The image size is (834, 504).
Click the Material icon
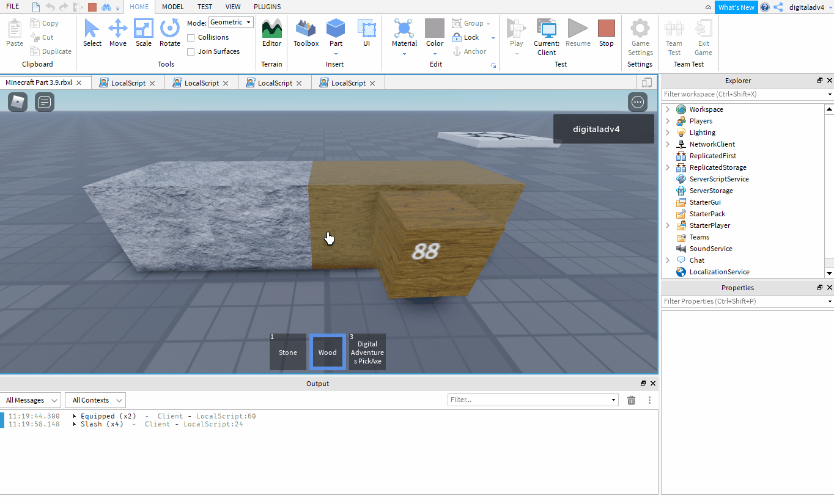[x=404, y=28]
